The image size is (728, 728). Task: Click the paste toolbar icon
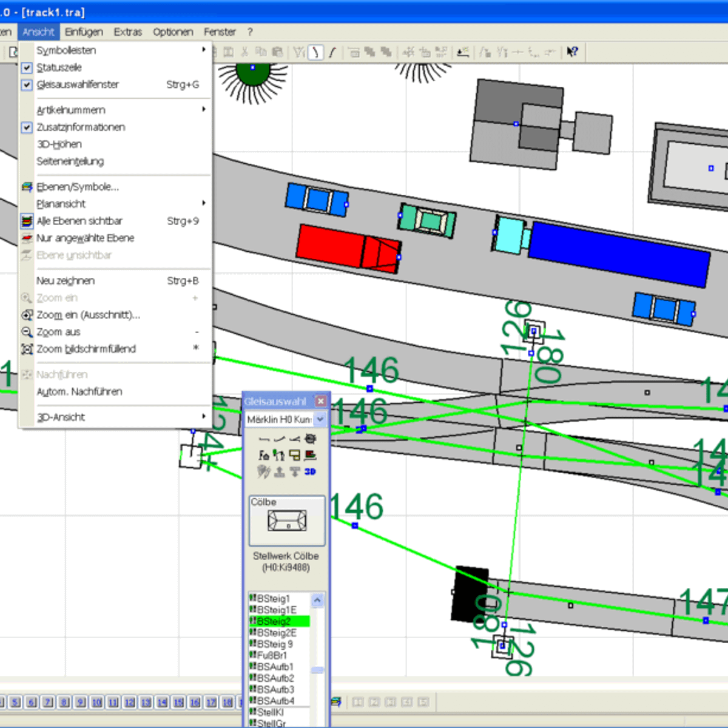(277, 52)
